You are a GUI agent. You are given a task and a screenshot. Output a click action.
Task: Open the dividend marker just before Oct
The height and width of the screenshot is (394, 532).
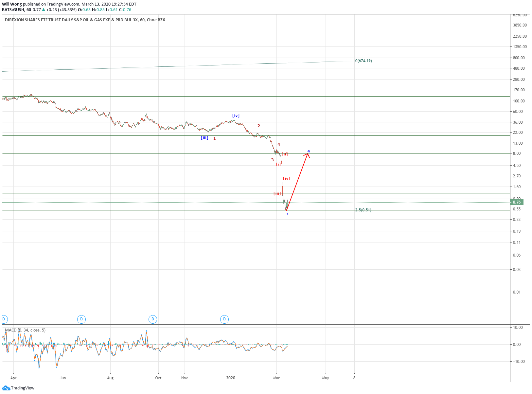coord(153,319)
